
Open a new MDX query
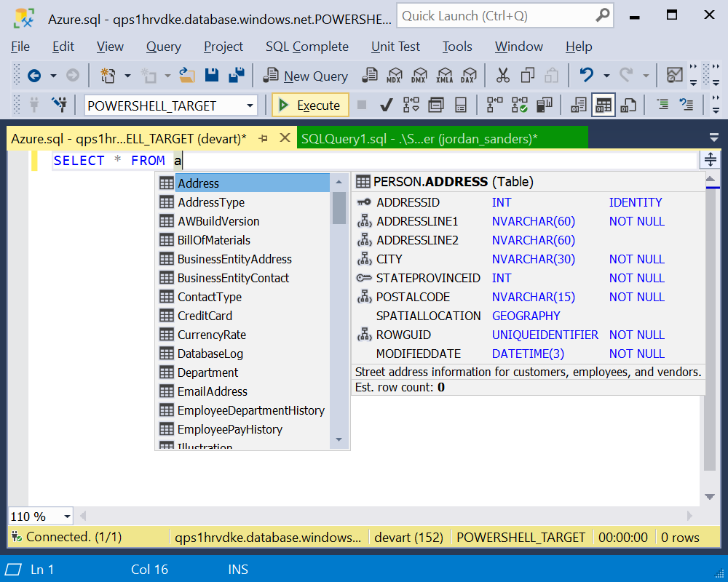tap(395, 75)
